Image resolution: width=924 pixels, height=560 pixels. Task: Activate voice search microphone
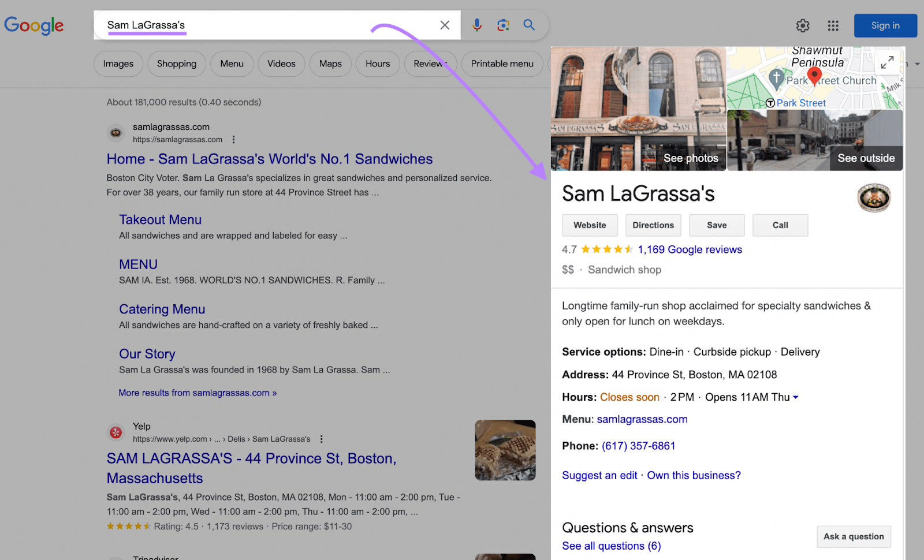[476, 25]
